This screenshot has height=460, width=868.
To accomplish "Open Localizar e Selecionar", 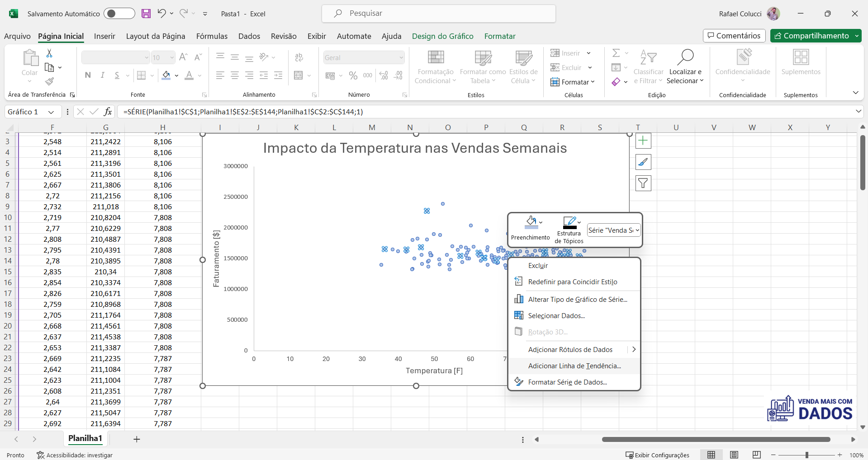I will 685,67.
